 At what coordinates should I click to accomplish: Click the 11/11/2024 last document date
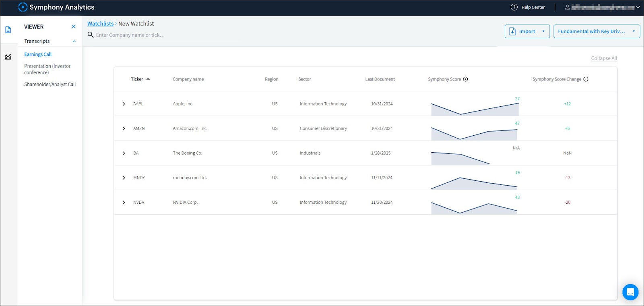pos(382,178)
